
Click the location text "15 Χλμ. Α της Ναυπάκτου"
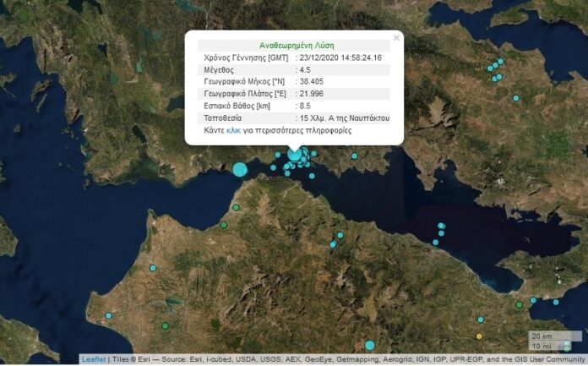click(x=344, y=118)
